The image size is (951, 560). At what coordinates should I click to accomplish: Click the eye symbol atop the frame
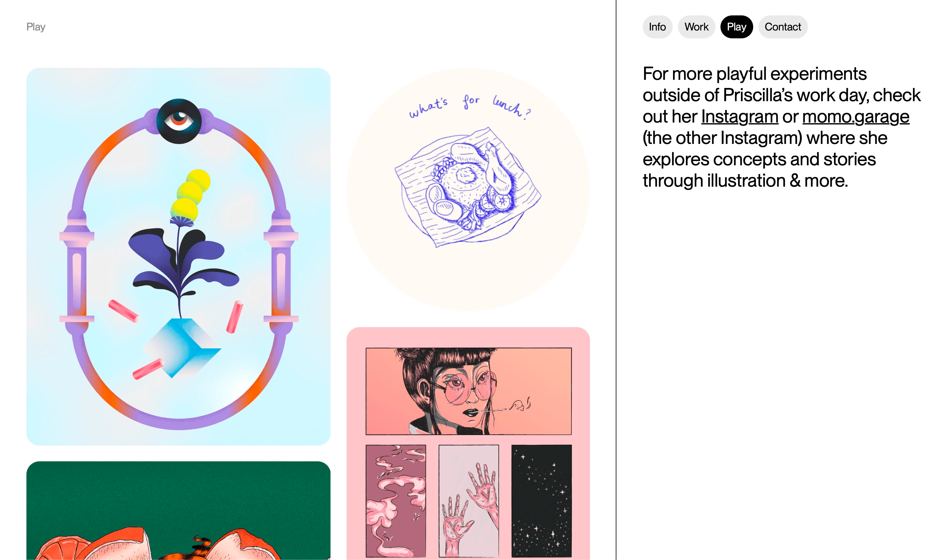(x=179, y=121)
